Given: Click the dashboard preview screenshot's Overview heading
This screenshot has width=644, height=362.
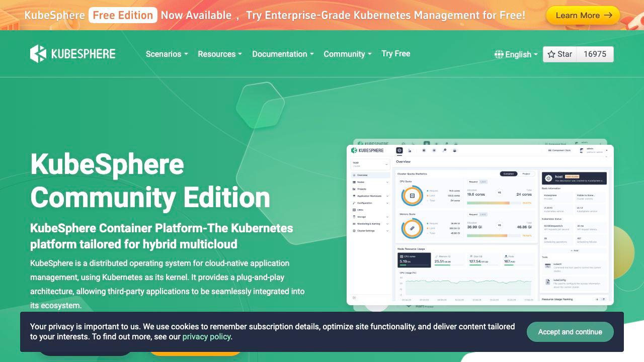Looking at the screenshot, I should pyautogui.click(x=404, y=161).
